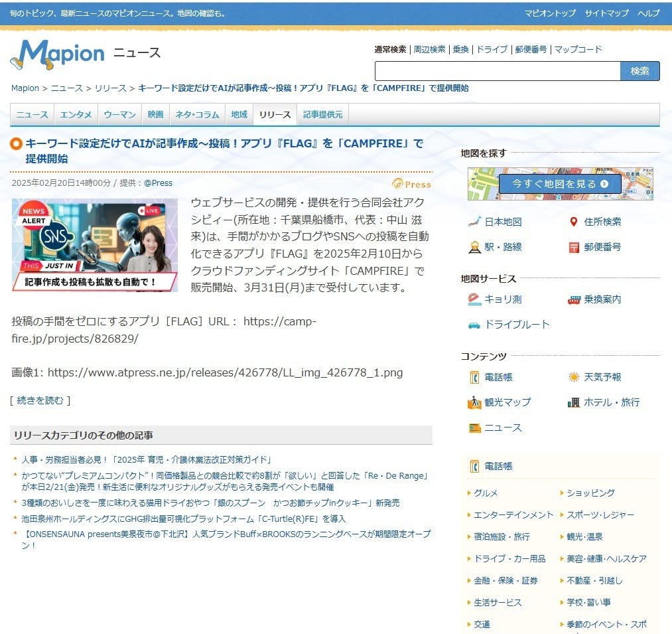Expand the ショッピング phonebook category
Image resolution: width=672 pixels, height=634 pixels.
pos(590,493)
